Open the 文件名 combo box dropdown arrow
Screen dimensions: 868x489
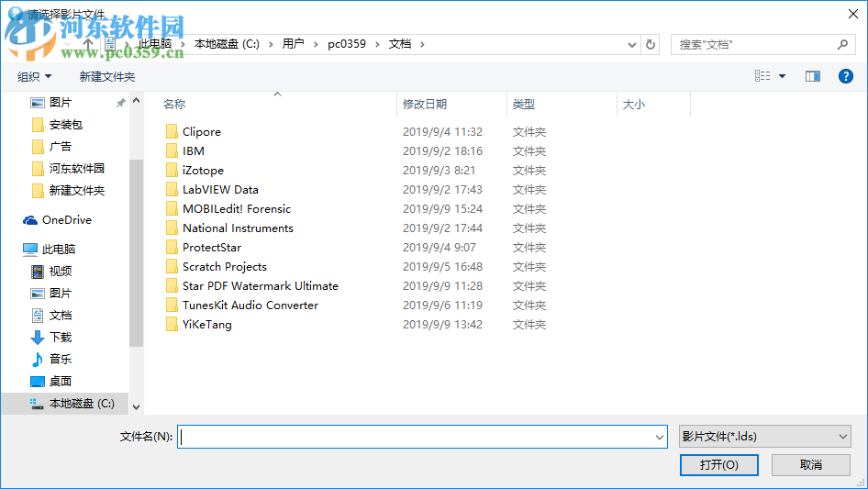[x=660, y=437]
